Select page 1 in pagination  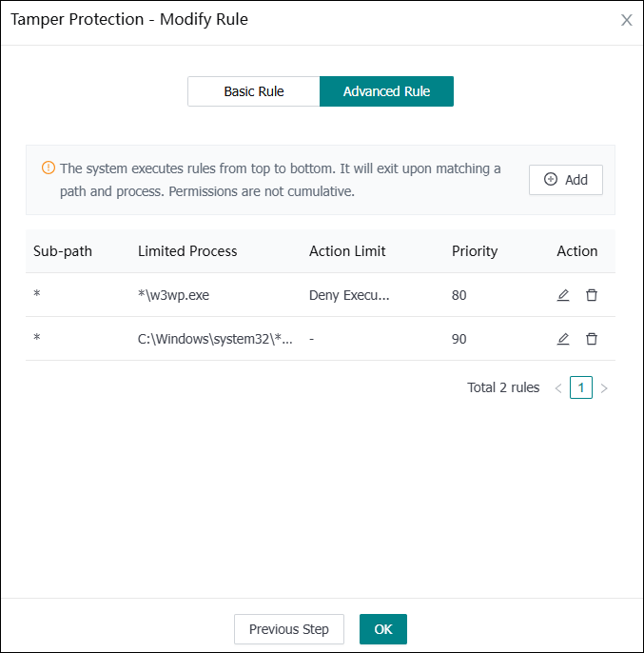(581, 387)
